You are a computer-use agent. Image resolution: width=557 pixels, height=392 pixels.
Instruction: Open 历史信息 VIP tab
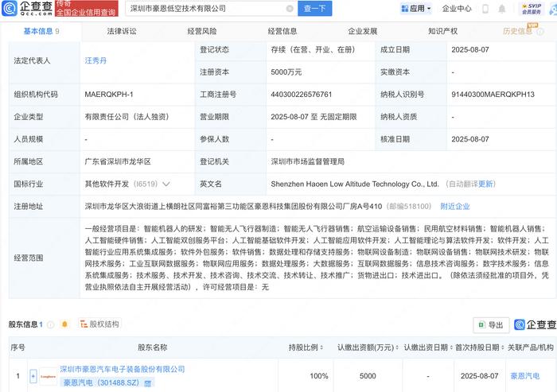coord(517,31)
